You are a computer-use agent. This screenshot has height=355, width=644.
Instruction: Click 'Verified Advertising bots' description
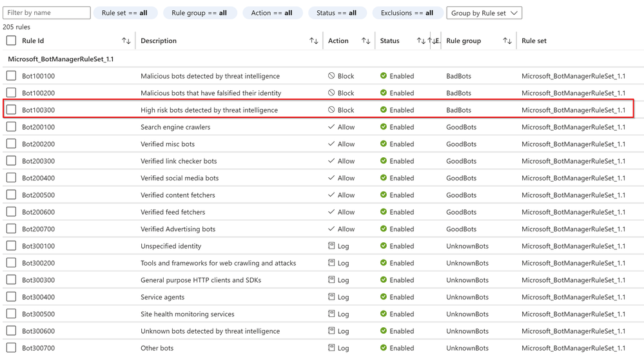click(x=178, y=229)
